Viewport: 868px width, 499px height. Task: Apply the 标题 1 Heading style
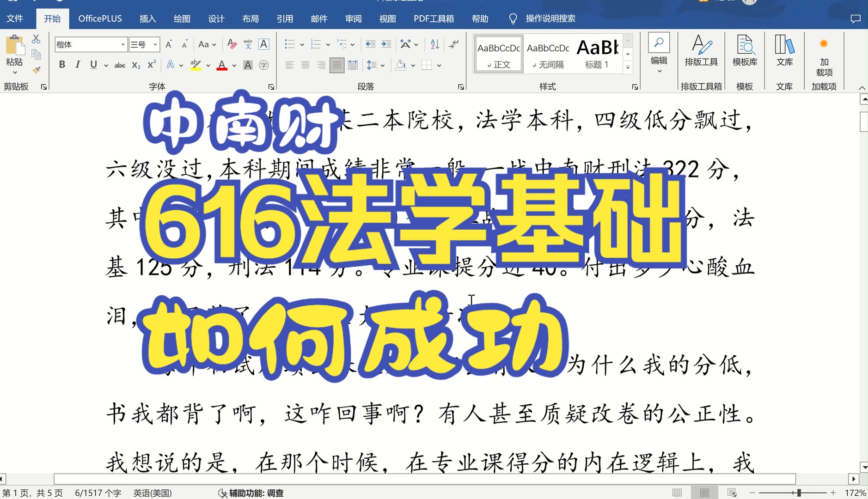(x=597, y=54)
